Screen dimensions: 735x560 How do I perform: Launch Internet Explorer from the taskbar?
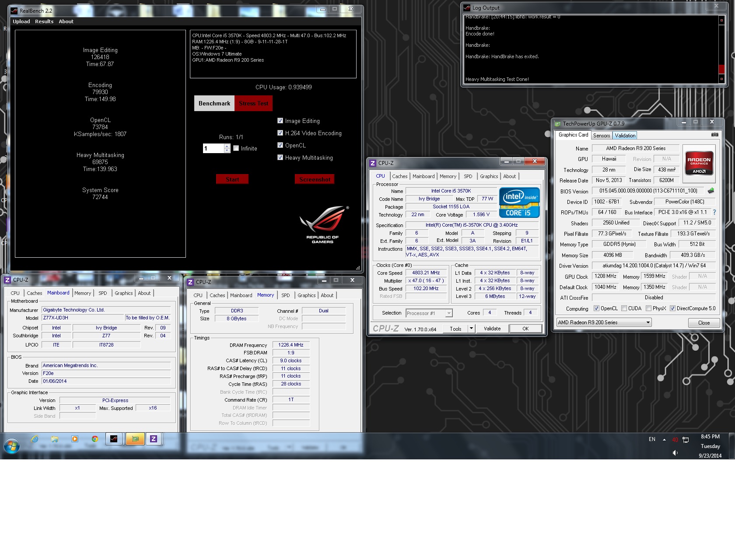click(x=35, y=439)
